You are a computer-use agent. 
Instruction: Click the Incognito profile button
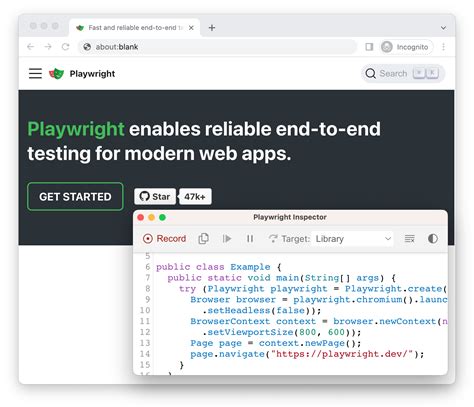pos(406,47)
